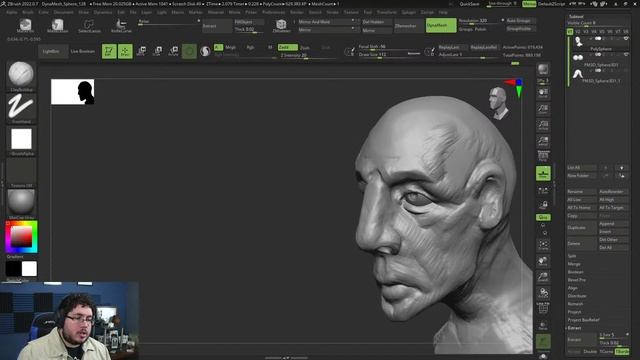The image size is (640, 360).
Task: Activate the Draw mode button
Action: (125, 51)
